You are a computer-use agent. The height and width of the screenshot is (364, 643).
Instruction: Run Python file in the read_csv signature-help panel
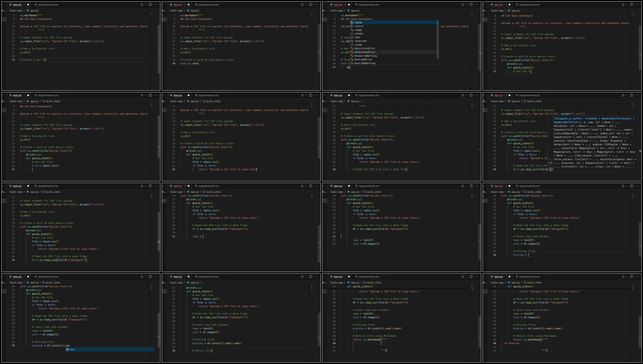pos(623,95)
